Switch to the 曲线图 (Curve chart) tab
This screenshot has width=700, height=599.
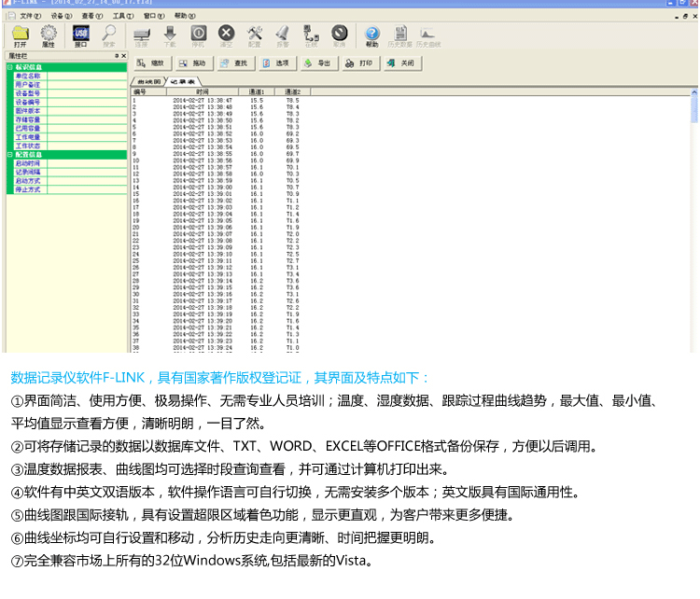point(147,82)
